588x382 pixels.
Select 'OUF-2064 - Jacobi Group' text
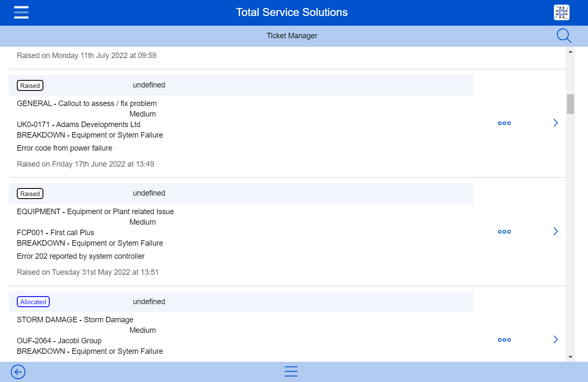(x=59, y=341)
